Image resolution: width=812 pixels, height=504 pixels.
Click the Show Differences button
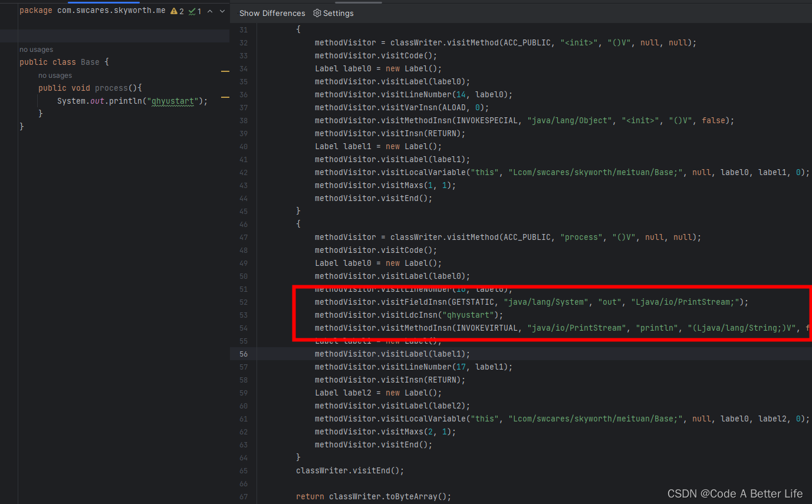pyautogui.click(x=272, y=13)
